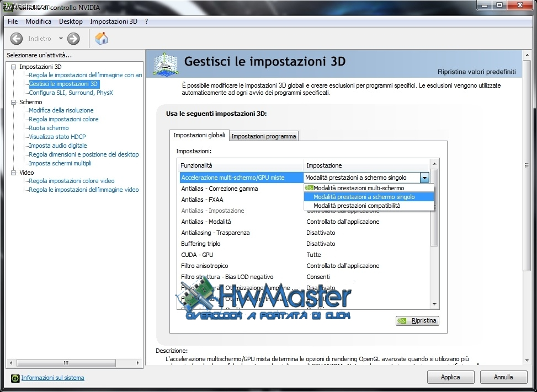This screenshot has width=537, height=392.
Task: Open the ? help menu
Action: 147,21
